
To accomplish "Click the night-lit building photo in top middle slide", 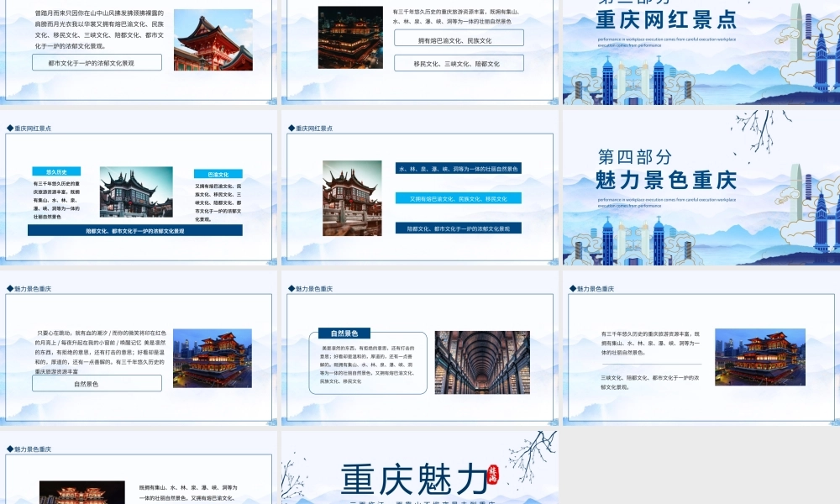I will coord(350,37).
